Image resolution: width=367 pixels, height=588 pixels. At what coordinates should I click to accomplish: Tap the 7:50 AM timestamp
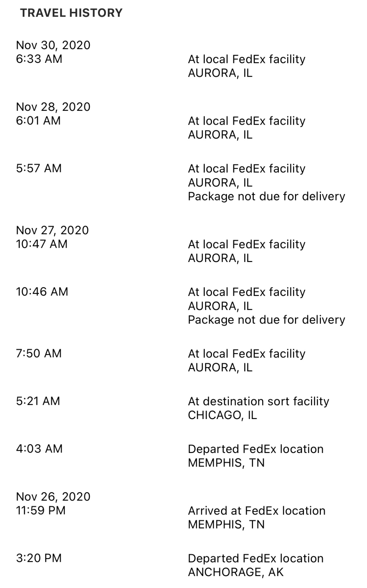[39, 353]
